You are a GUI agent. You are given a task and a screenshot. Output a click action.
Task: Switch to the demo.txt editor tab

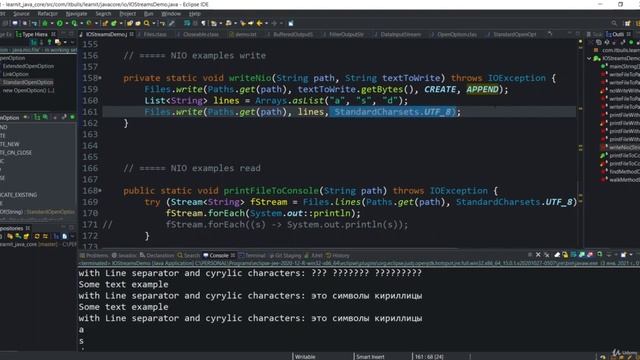click(x=245, y=34)
